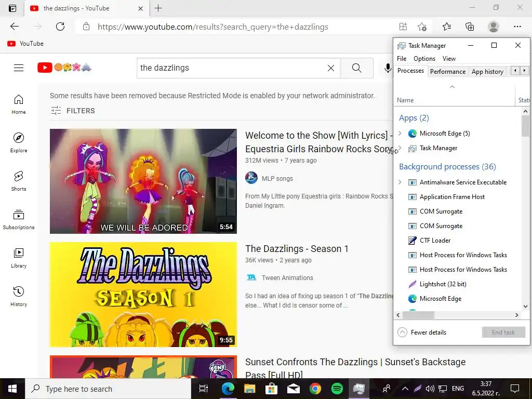
Task: Go back with the browser arrow
Action: [x=14, y=26]
